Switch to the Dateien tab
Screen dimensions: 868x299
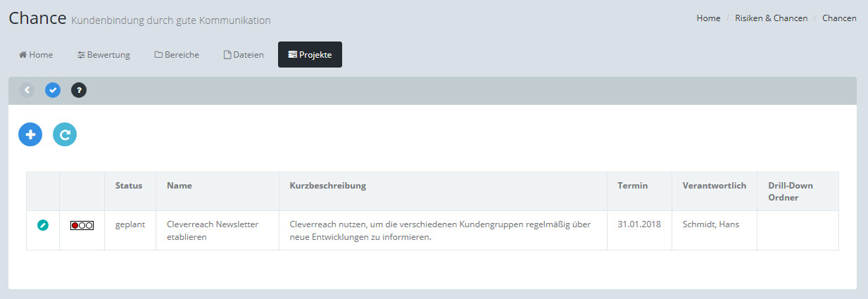coord(244,55)
